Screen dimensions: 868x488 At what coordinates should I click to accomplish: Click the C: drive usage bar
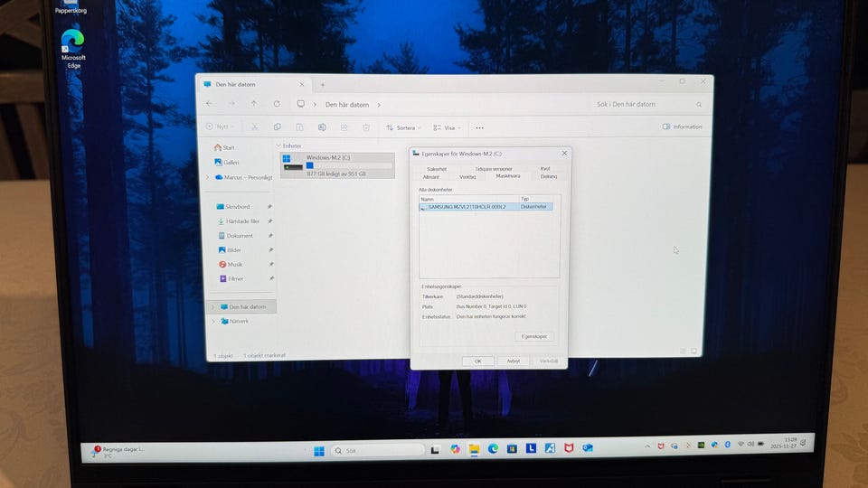[349, 165]
